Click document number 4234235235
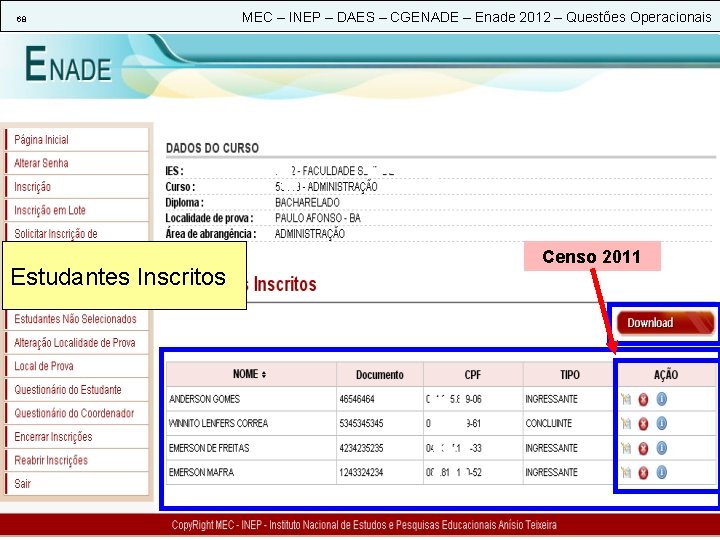720x540 pixels. click(361, 448)
